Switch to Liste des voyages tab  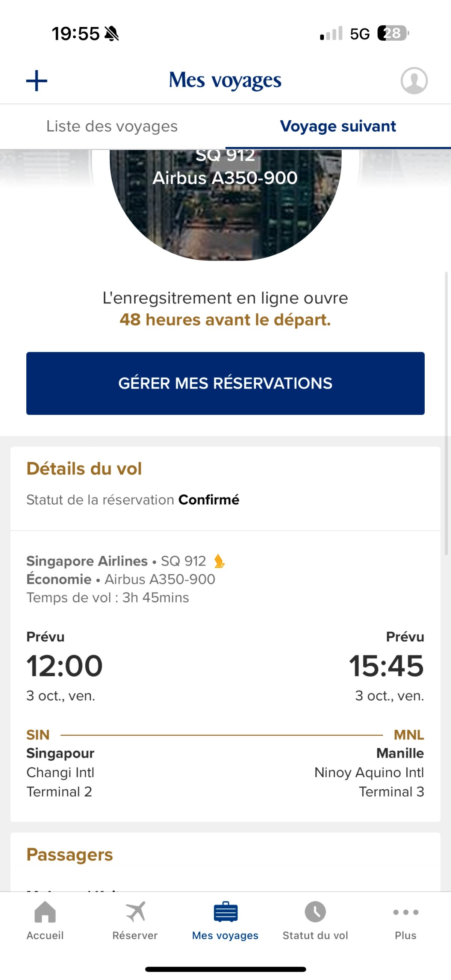[112, 126]
